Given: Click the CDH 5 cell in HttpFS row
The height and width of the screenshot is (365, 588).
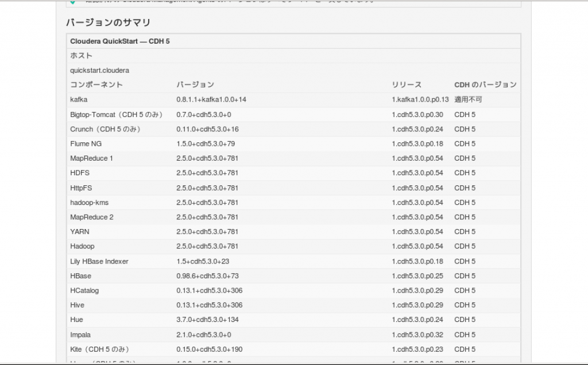Looking at the screenshot, I should click(465, 188).
